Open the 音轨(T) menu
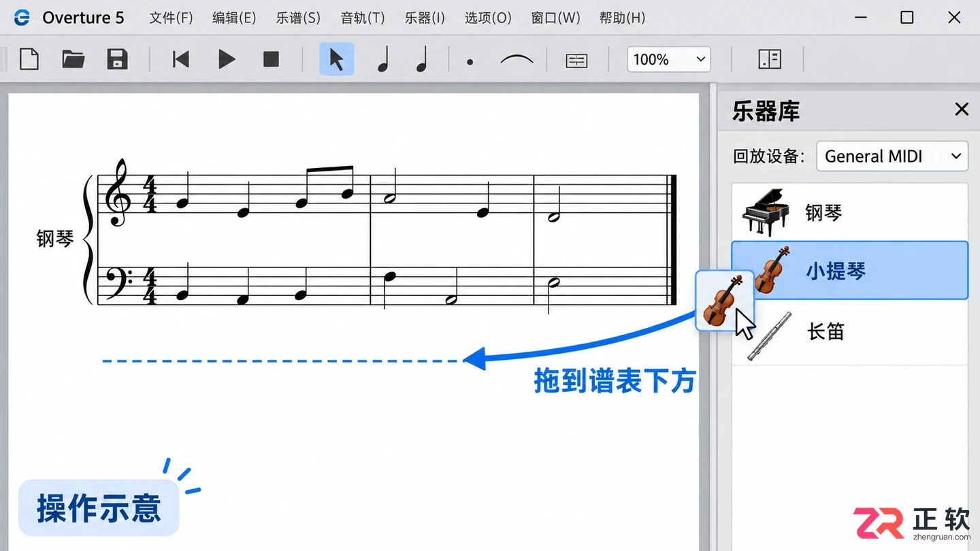Screen dimensions: 980x551 click(x=363, y=18)
